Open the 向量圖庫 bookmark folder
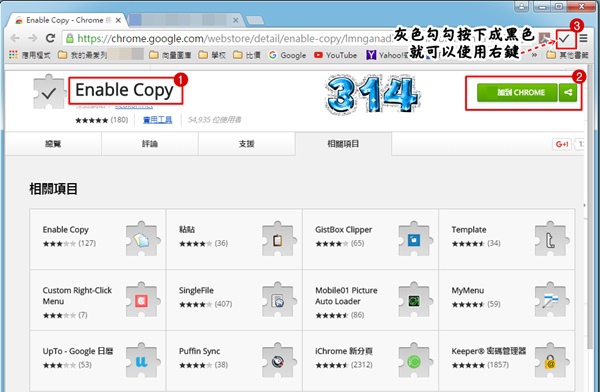This screenshot has width=600, height=392. (170, 55)
